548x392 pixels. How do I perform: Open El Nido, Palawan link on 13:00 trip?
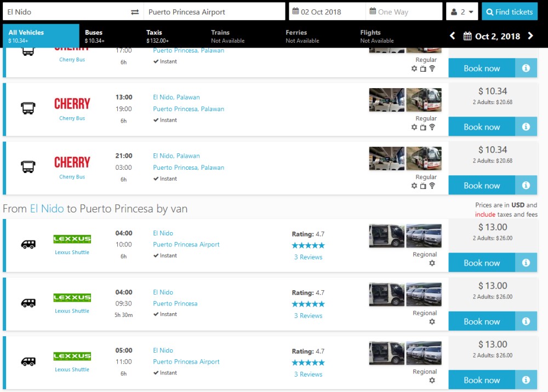pos(176,97)
